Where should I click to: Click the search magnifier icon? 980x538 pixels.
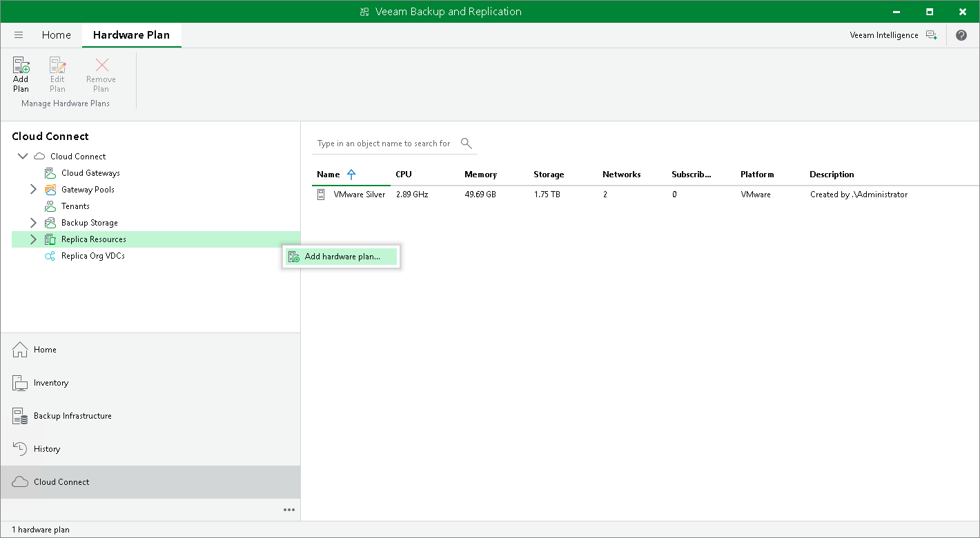pyautogui.click(x=467, y=143)
